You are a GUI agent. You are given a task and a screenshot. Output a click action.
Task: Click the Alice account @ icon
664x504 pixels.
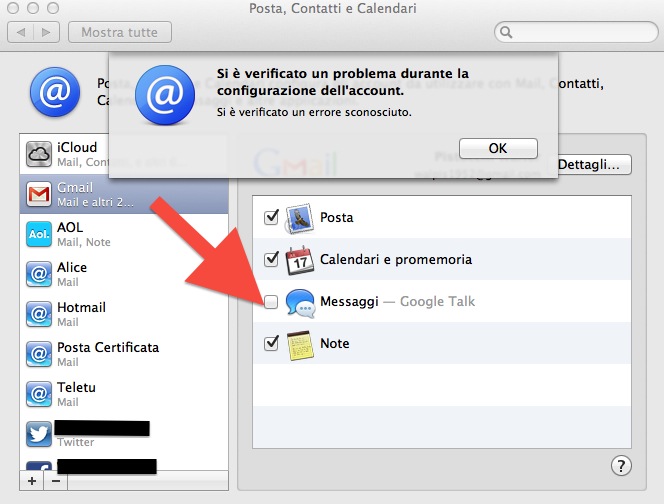(39, 274)
